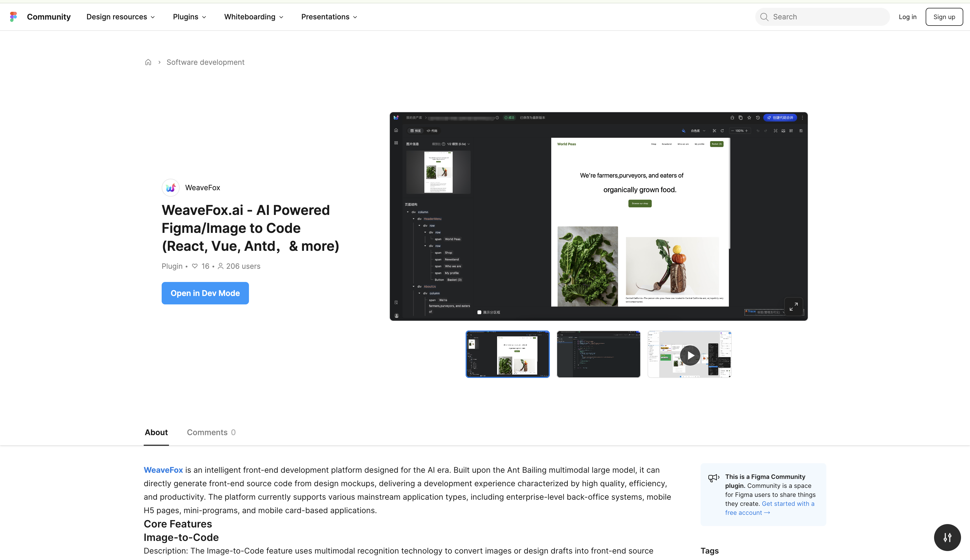Play the video thumbnail preview
The image size is (970, 560).
[690, 355]
